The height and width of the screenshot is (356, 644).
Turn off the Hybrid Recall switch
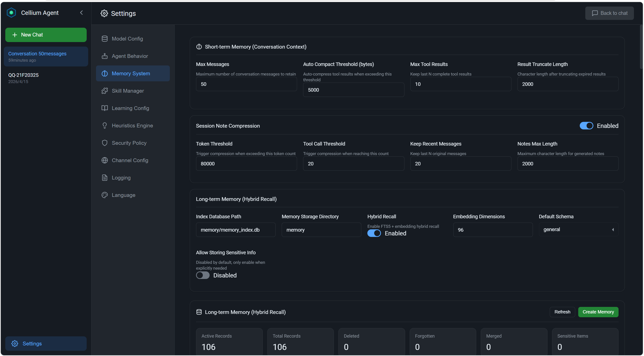tap(374, 233)
